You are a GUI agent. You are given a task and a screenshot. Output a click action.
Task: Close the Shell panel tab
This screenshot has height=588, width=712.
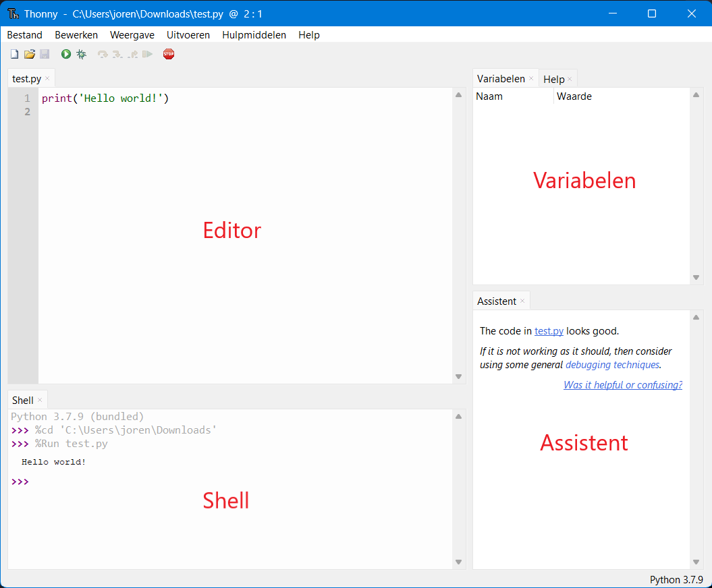pos(40,400)
